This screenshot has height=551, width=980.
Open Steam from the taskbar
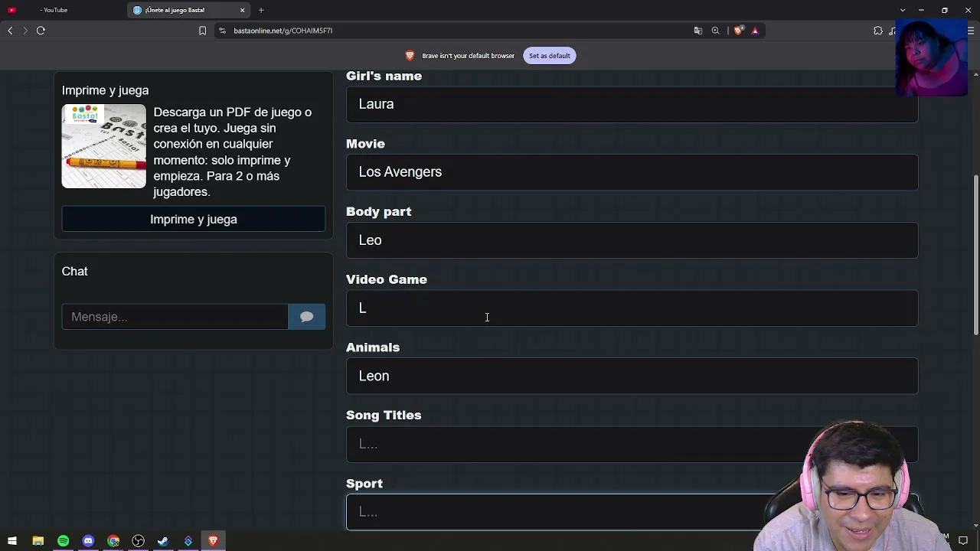pyautogui.click(x=163, y=541)
